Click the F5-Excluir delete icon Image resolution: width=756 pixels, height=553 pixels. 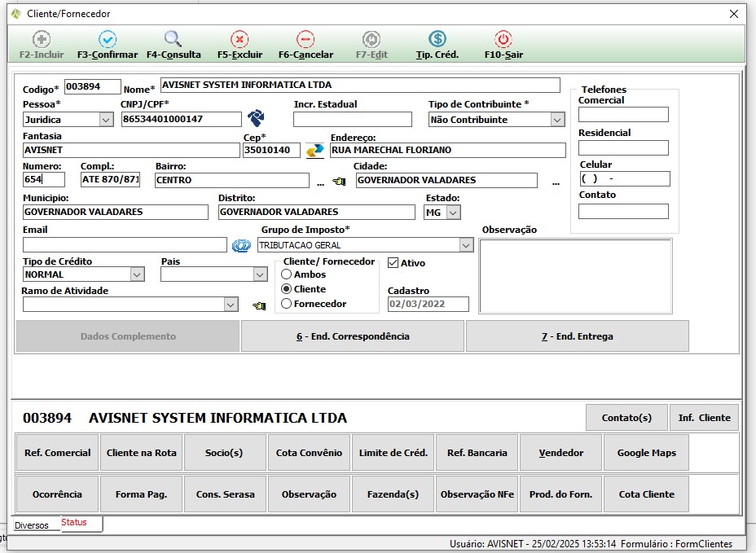point(240,39)
